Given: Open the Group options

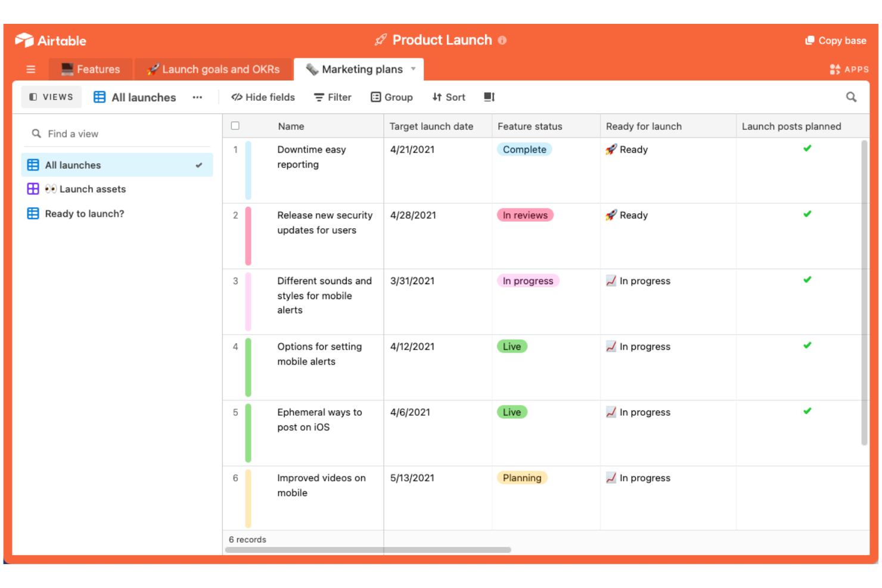Looking at the screenshot, I should [392, 97].
